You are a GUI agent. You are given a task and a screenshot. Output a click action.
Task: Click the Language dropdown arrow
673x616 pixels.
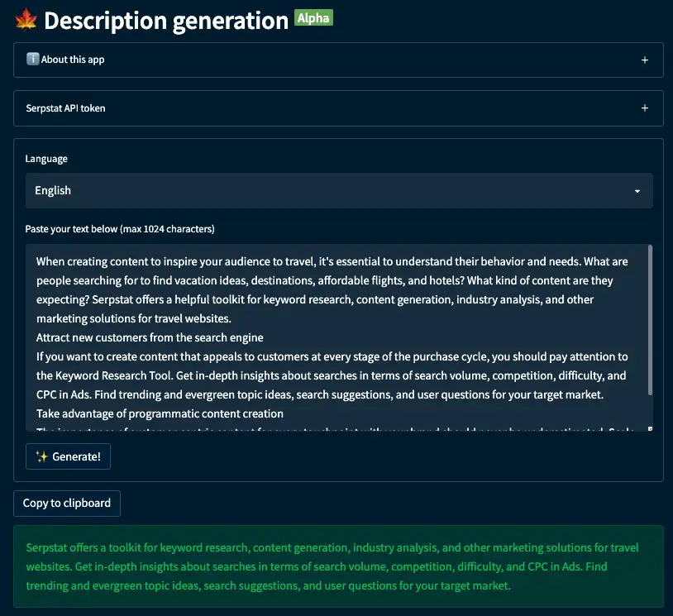click(x=637, y=191)
